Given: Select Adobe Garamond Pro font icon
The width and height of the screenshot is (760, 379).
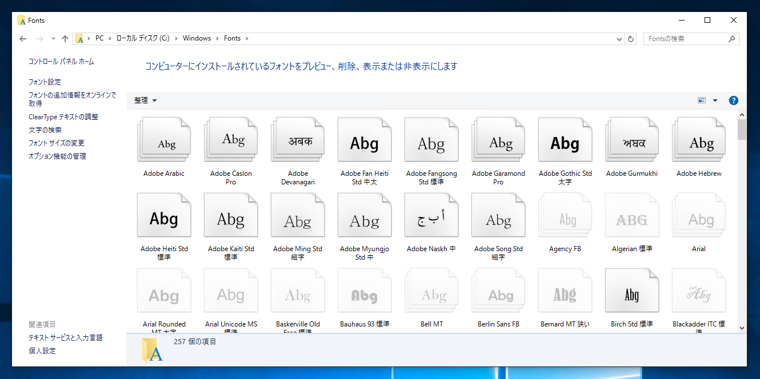Looking at the screenshot, I should click(498, 140).
